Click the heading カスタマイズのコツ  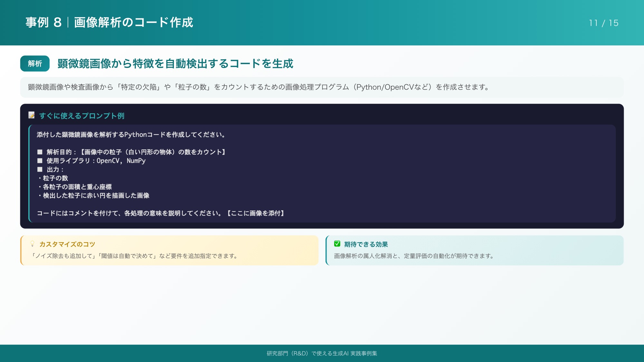click(67, 244)
